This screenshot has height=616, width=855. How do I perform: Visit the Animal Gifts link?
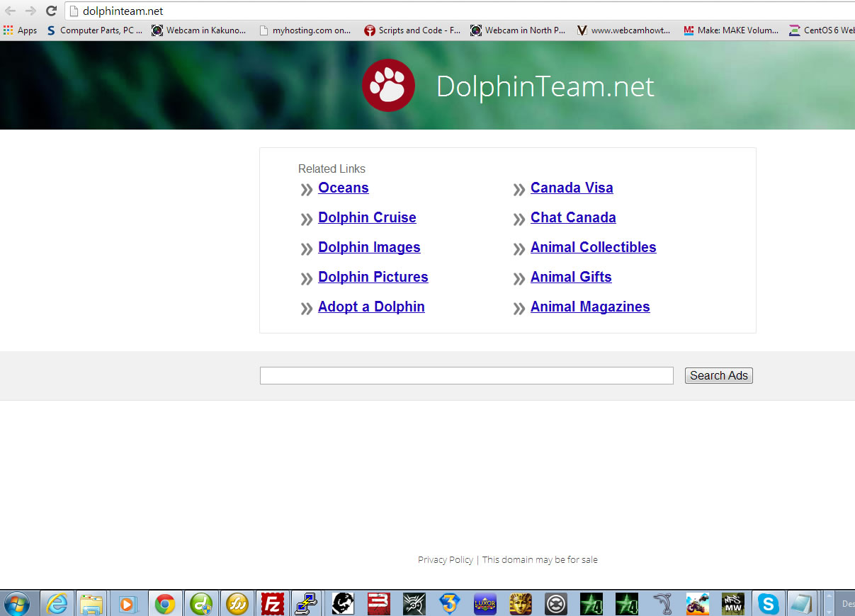[x=571, y=277]
